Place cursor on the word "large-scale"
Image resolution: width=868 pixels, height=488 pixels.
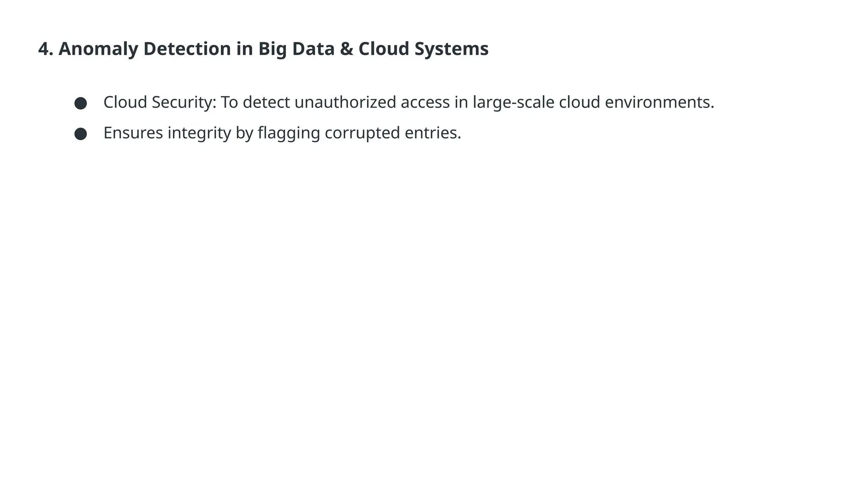pos(513,103)
